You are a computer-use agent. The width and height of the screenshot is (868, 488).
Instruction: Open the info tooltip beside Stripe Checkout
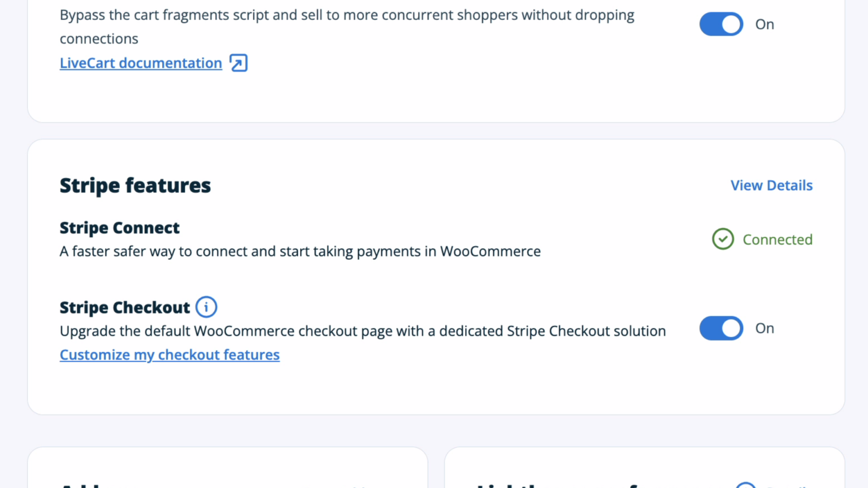click(206, 307)
